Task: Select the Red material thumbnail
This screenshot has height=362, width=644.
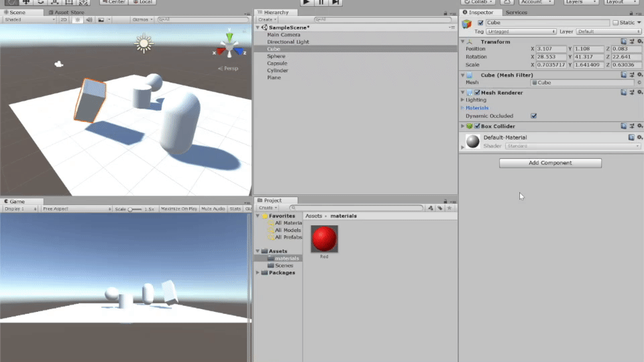Action: pos(324,239)
